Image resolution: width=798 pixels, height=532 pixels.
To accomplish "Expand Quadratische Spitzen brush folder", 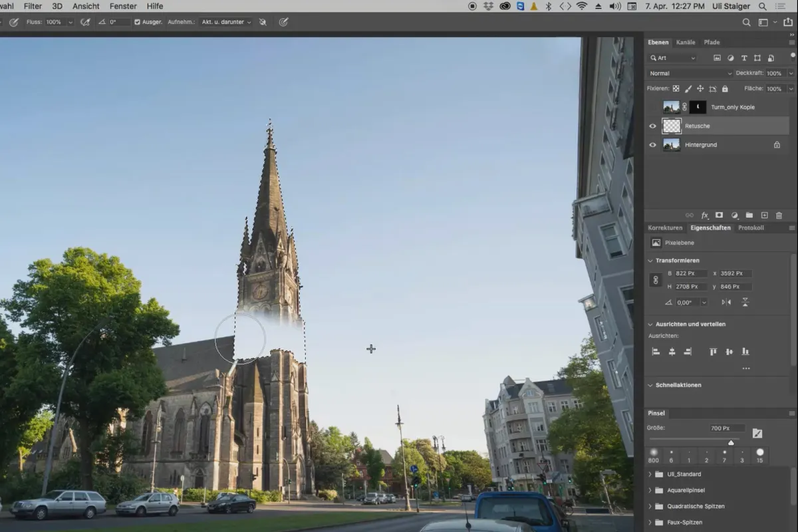I will pyautogui.click(x=650, y=506).
